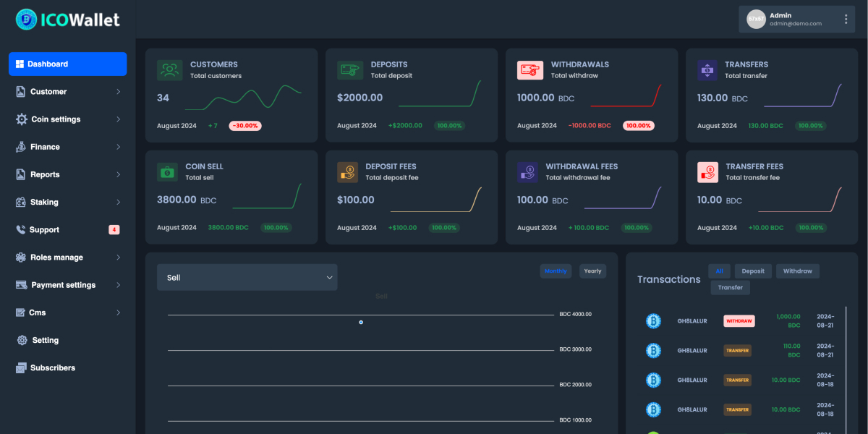
Task: Click the Subscribers sidebar link
Action: (54, 367)
